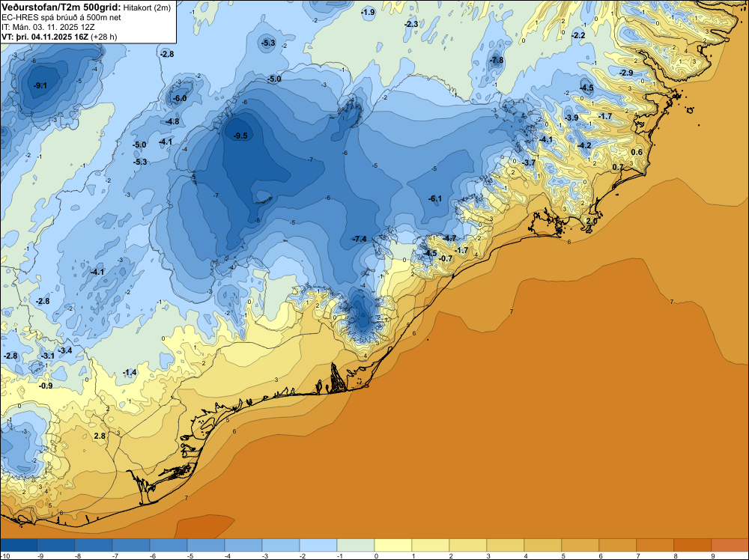This screenshot has height=560, width=749.
Task: Click the -1.4 temperature value
Action: tap(130, 372)
